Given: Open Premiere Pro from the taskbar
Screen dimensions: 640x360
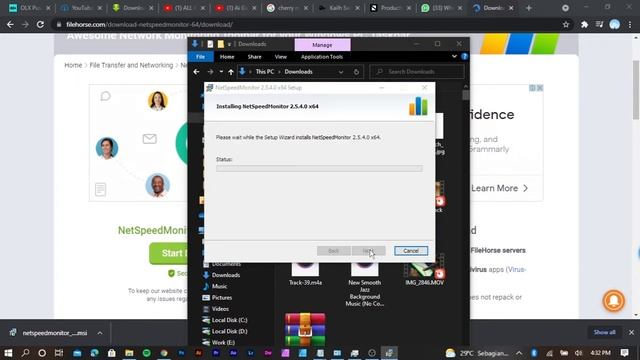Looking at the screenshot, I should click(x=216, y=353).
